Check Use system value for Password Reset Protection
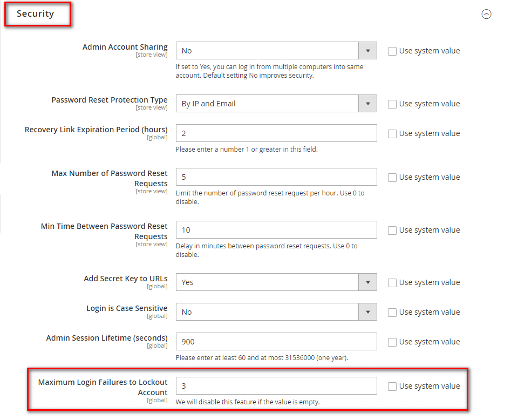 tap(392, 104)
